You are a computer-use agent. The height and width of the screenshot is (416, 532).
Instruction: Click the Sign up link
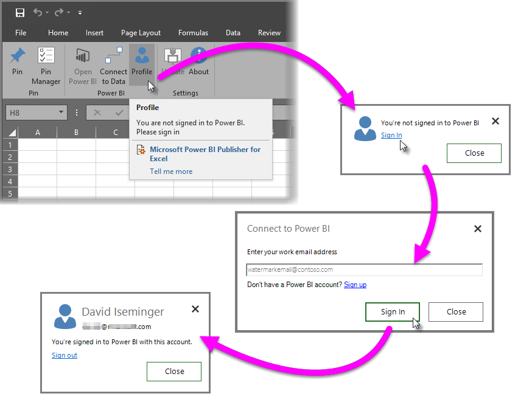point(355,285)
